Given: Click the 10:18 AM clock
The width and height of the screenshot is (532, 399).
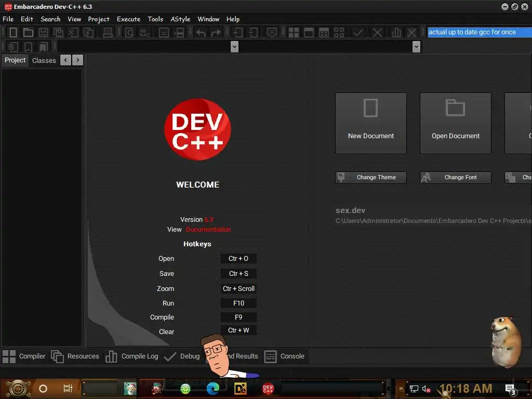Looking at the screenshot, I should pos(466,389).
